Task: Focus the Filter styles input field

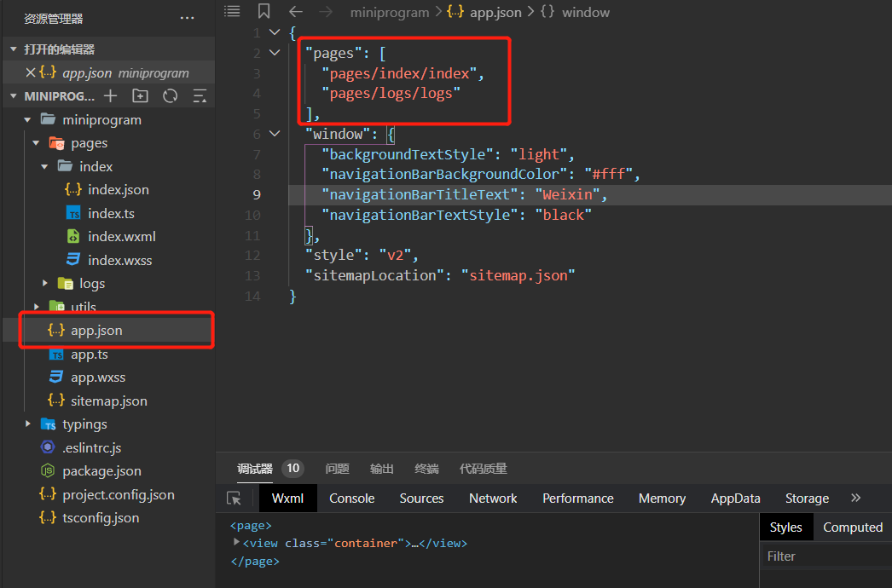Action: tap(826, 556)
